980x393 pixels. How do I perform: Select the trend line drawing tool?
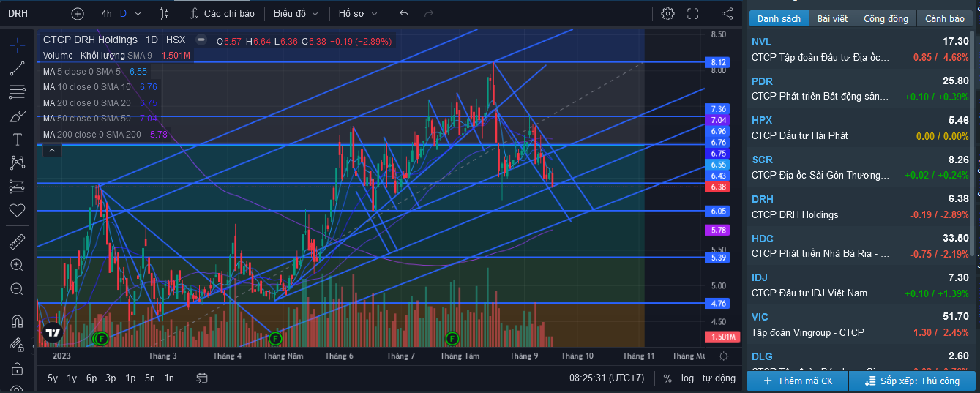(x=18, y=69)
